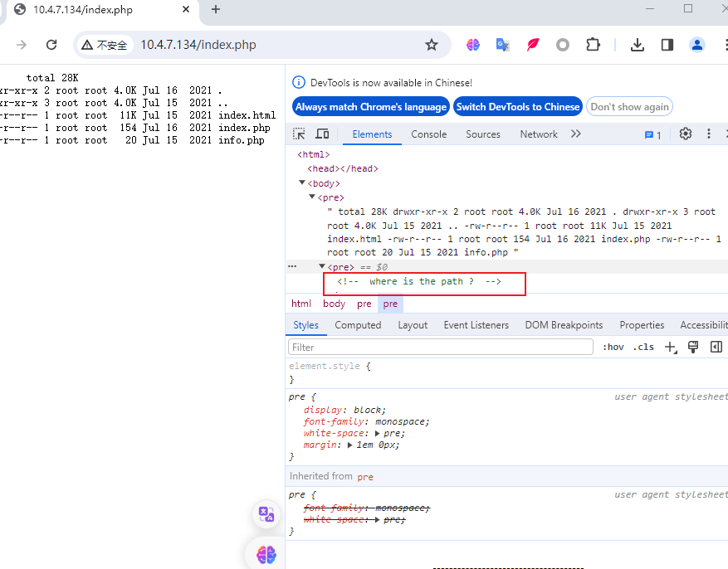Viewport: 728px width, 569px height.
Task: Select the head element line in the DOM tree
Action: pyautogui.click(x=343, y=169)
